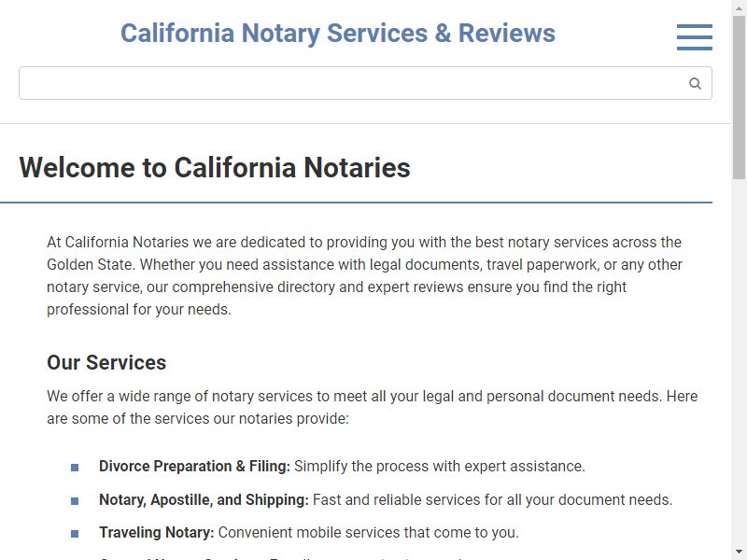This screenshot has height=560, width=747.
Task: Click the blue divider line under the welcome heading
Action: (x=356, y=203)
